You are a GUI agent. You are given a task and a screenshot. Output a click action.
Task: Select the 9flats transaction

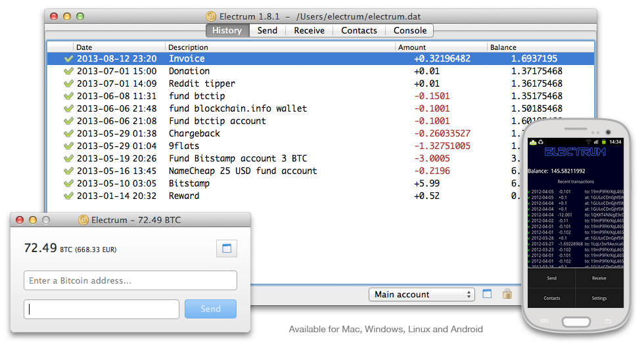click(x=285, y=146)
